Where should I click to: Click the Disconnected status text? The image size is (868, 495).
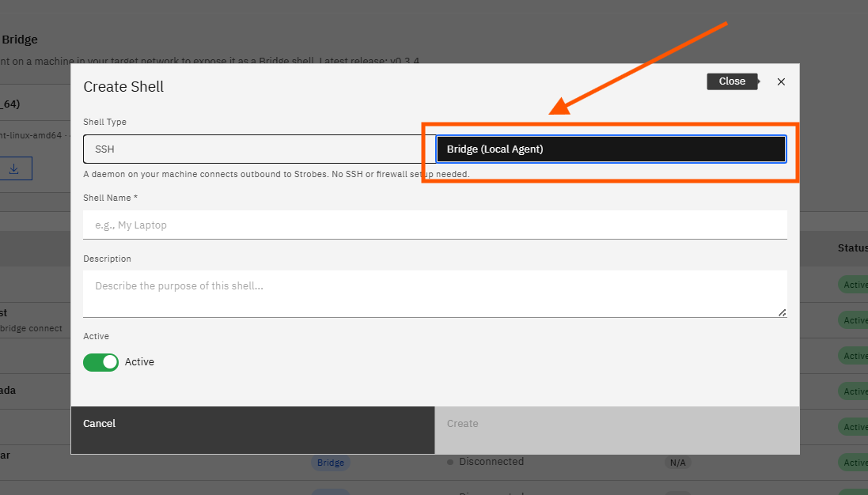[x=491, y=462]
